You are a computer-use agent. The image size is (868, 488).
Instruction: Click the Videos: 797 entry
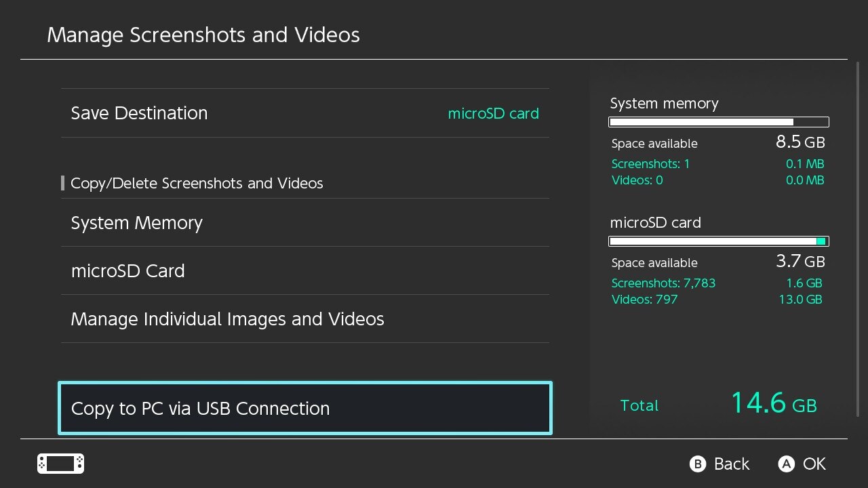tap(644, 300)
